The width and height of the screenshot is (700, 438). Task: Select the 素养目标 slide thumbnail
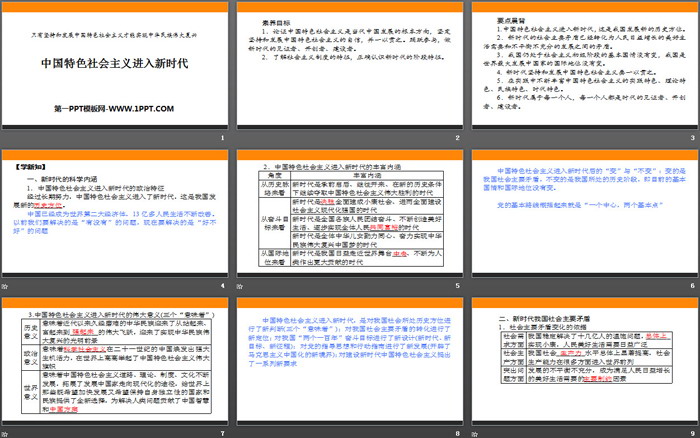(x=349, y=70)
